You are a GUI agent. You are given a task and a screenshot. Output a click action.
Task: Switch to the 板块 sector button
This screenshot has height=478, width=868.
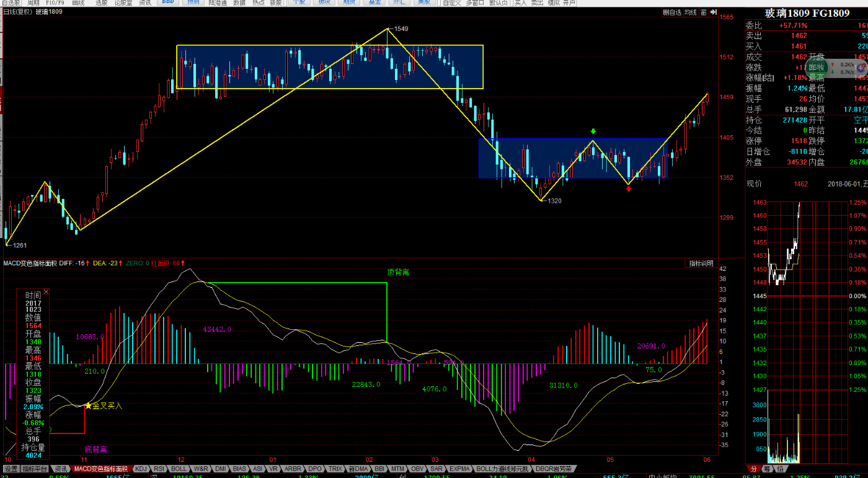(324, 2)
